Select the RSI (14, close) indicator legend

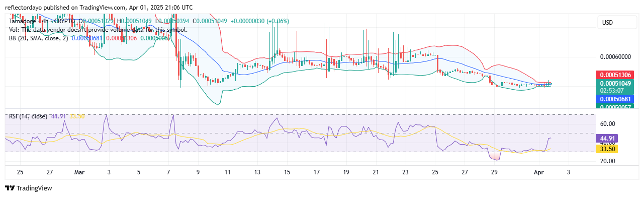[x=28, y=116]
